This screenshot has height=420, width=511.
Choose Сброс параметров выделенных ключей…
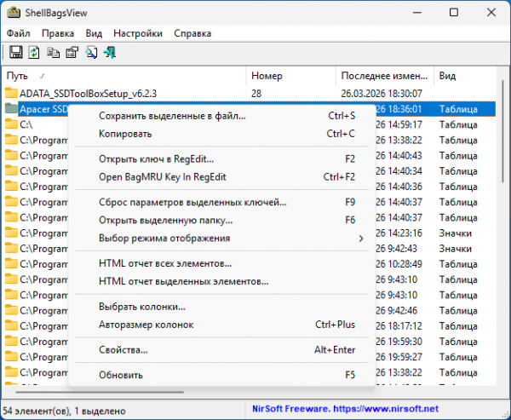click(x=221, y=202)
